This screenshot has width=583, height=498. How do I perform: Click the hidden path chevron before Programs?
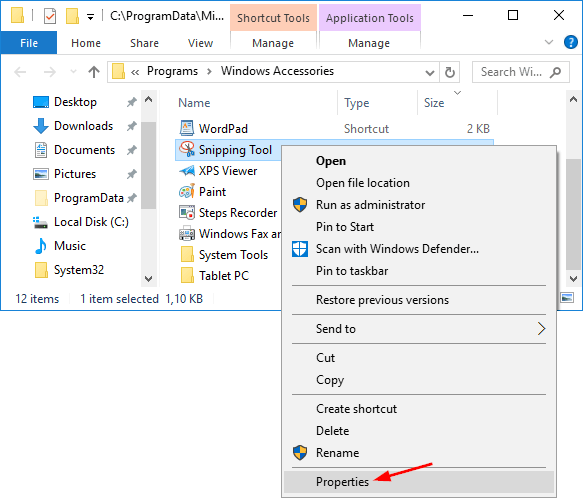coord(135,72)
